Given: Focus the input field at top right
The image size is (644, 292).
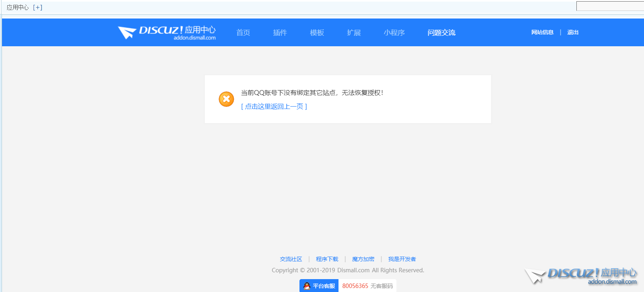Looking at the screenshot, I should (x=610, y=6).
